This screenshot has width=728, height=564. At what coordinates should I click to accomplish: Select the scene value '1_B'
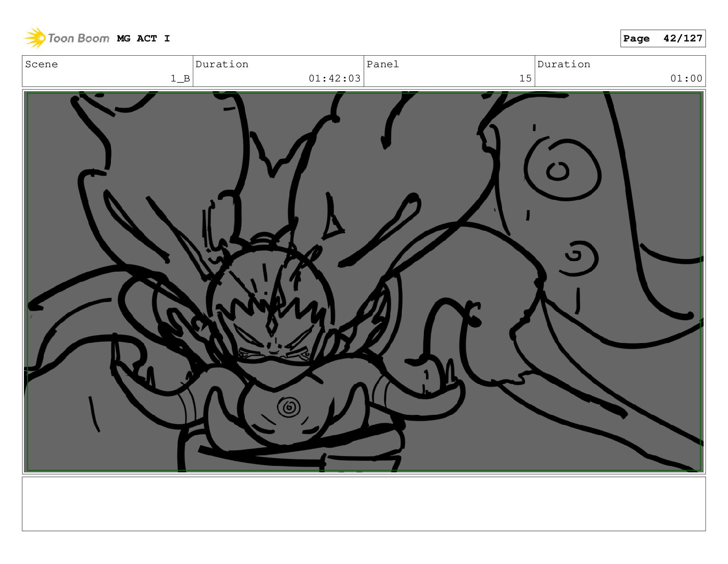pyautogui.click(x=180, y=78)
